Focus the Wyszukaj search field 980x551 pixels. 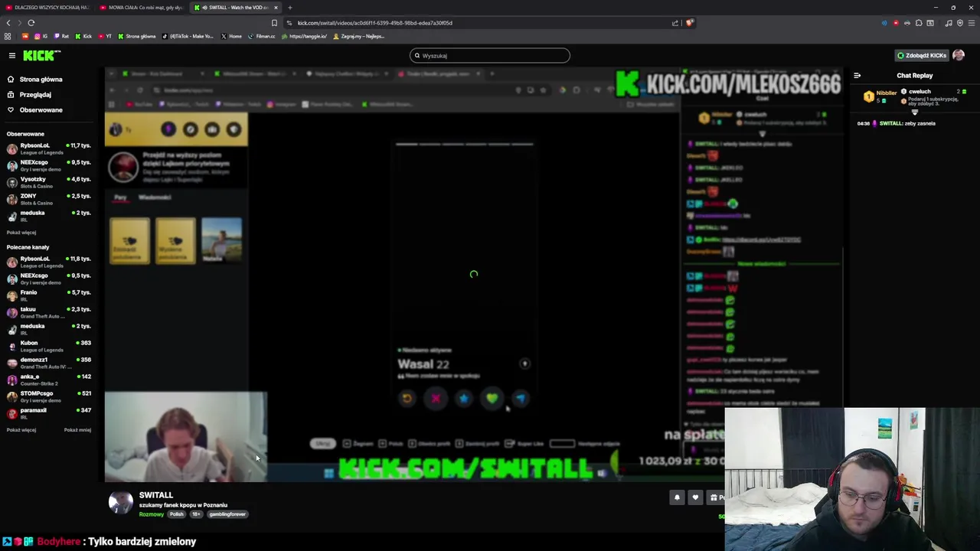490,55
